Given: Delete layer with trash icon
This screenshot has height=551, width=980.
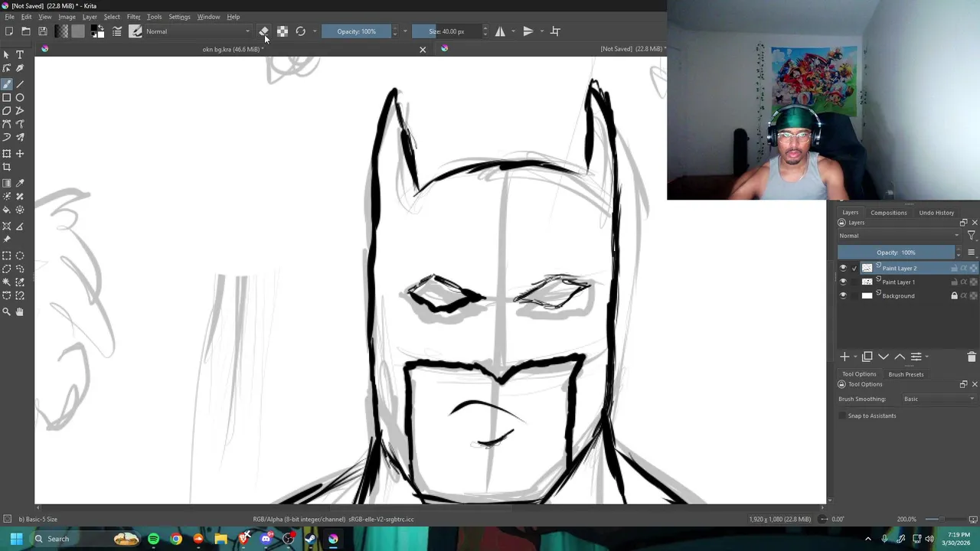Looking at the screenshot, I should (x=972, y=357).
